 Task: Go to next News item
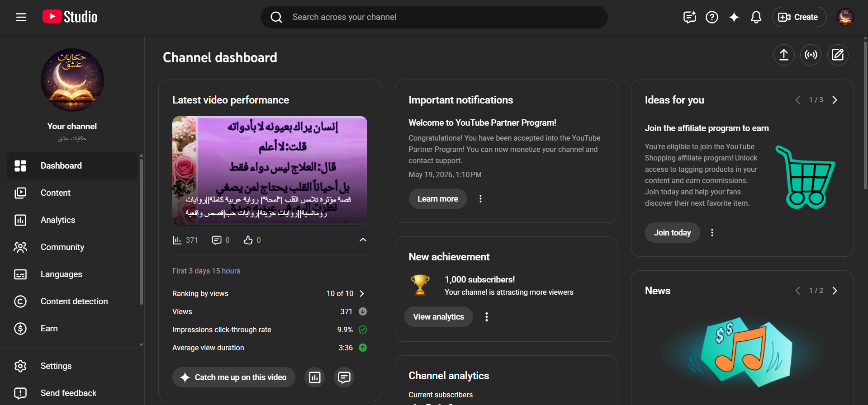click(835, 291)
